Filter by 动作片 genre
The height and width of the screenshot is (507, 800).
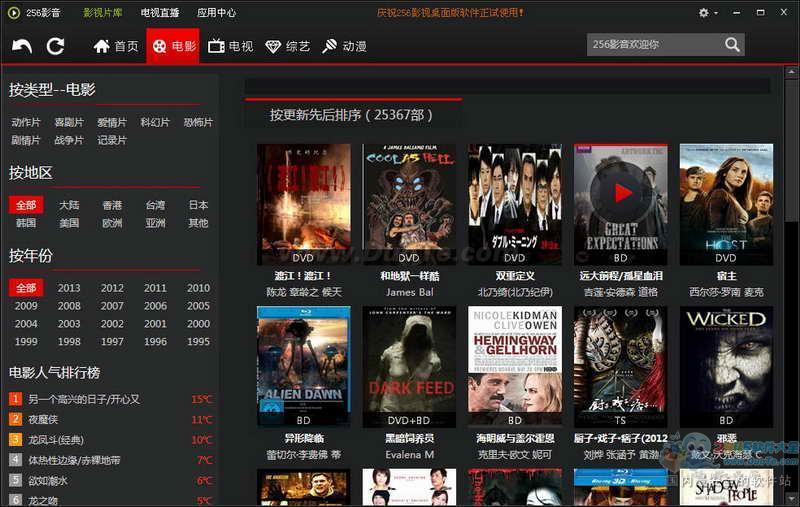(x=26, y=122)
